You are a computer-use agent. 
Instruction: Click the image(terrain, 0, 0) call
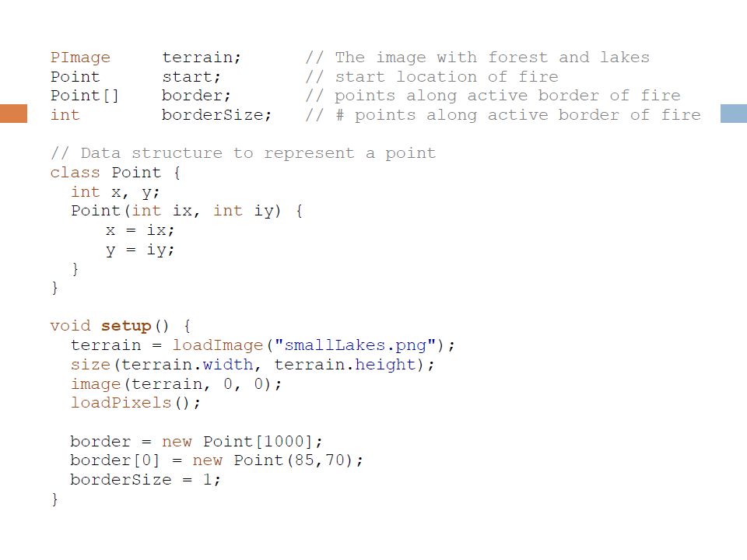[x=177, y=383]
